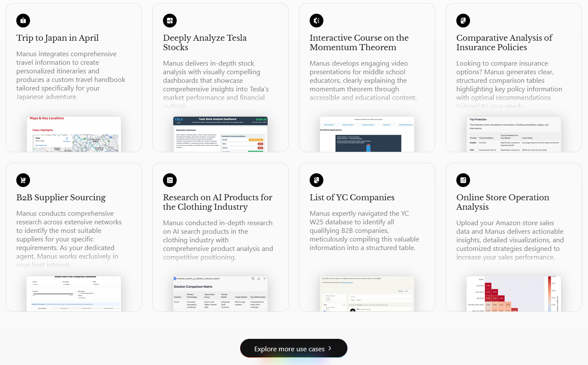
Task: Open the Explore more use cases button
Action: 289,349
